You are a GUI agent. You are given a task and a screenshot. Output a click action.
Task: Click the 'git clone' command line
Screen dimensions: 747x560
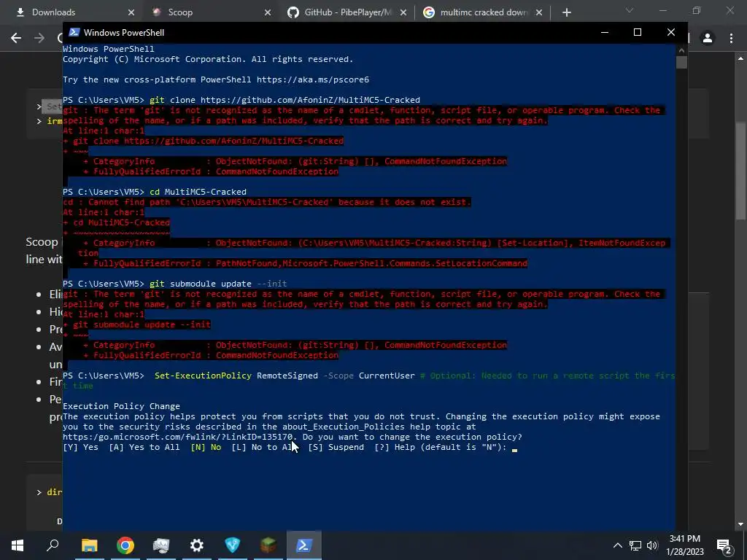point(241,100)
